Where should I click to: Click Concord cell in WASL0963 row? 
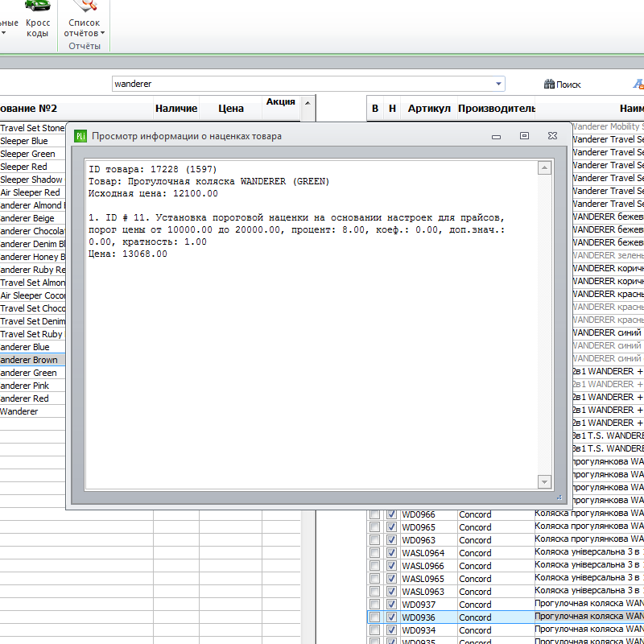pyautogui.click(x=496, y=592)
